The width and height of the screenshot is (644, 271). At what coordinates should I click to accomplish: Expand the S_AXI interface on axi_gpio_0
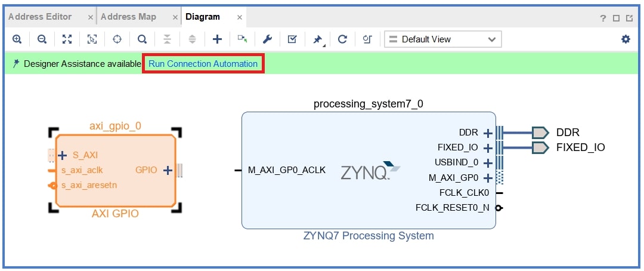point(63,155)
